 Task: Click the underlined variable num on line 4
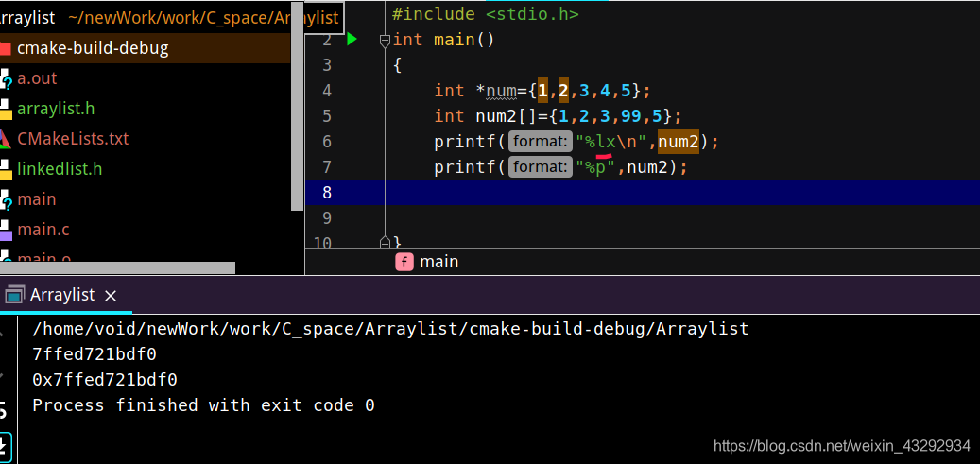[x=501, y=92]
